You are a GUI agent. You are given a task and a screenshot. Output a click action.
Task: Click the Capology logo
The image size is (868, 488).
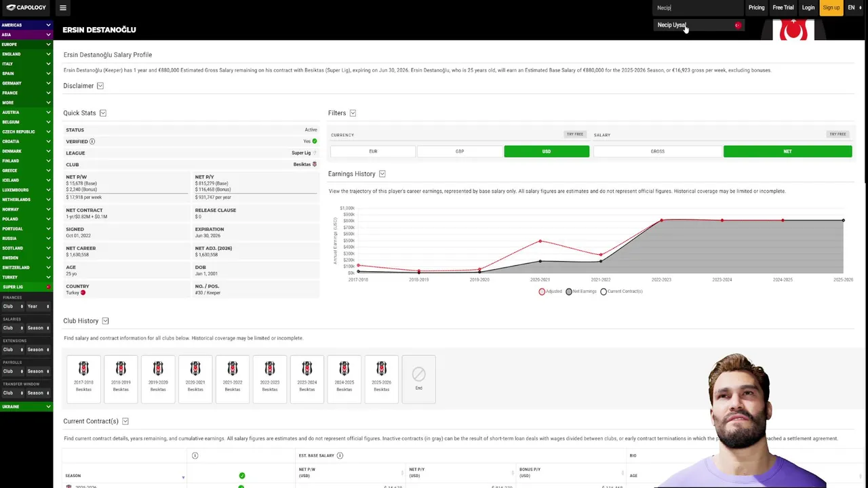[x=26, y=7]
